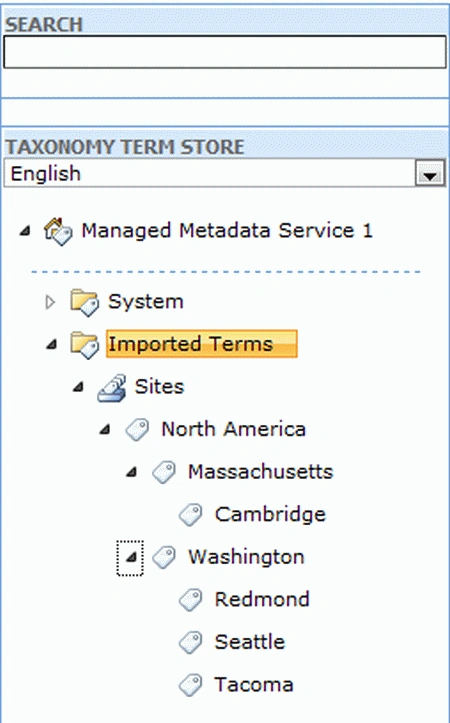The height and width of the screenshot is (723, 450).
Task: Click the Cambridge tag icon
Action: click(191, 515)
